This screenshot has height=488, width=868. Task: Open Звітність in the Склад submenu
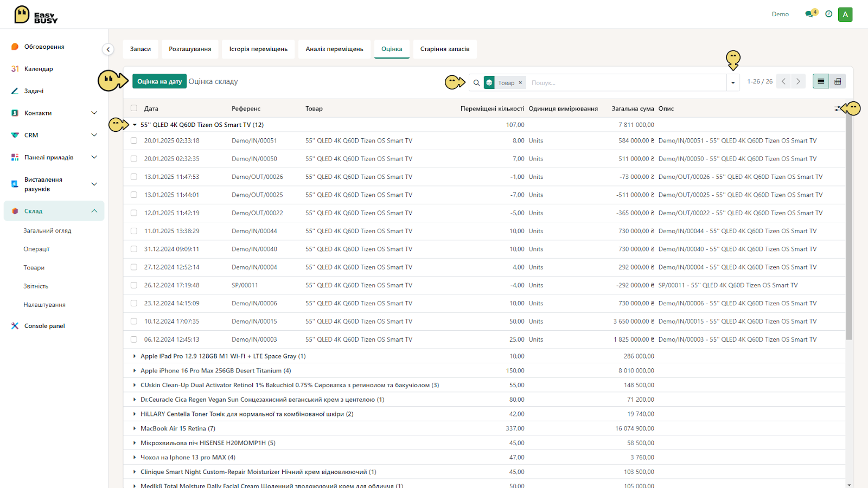point(36,286)
